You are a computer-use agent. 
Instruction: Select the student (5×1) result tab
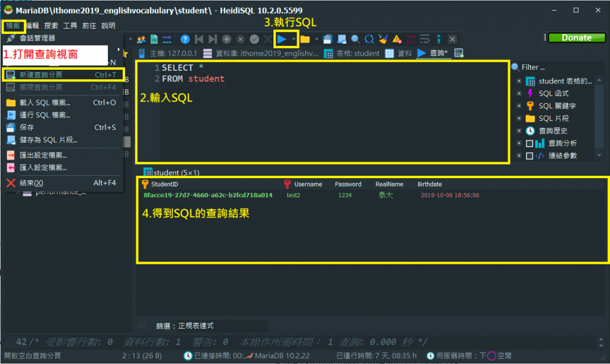[x=172, y=172]
